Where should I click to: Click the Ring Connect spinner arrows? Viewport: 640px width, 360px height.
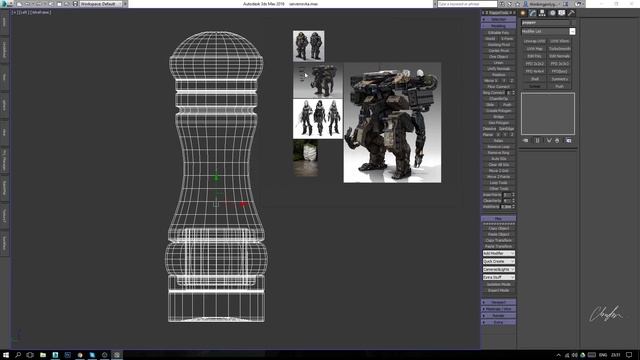(513, 93)
